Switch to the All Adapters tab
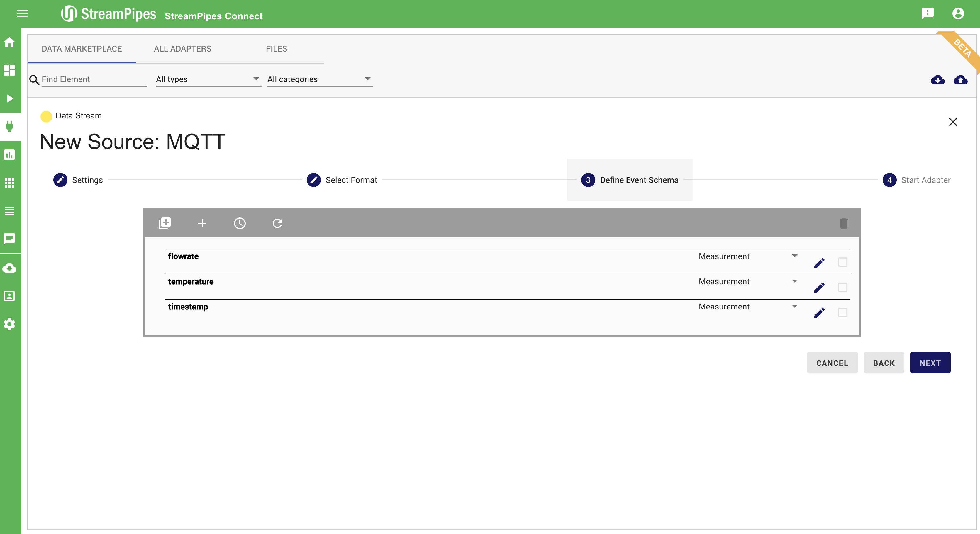 [183, 49]
